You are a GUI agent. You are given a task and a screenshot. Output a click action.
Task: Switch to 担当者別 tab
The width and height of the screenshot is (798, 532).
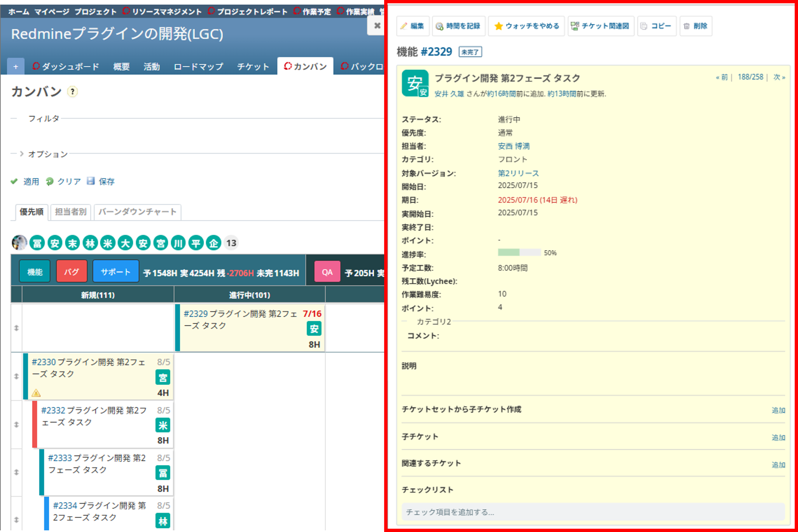[71, 212]
